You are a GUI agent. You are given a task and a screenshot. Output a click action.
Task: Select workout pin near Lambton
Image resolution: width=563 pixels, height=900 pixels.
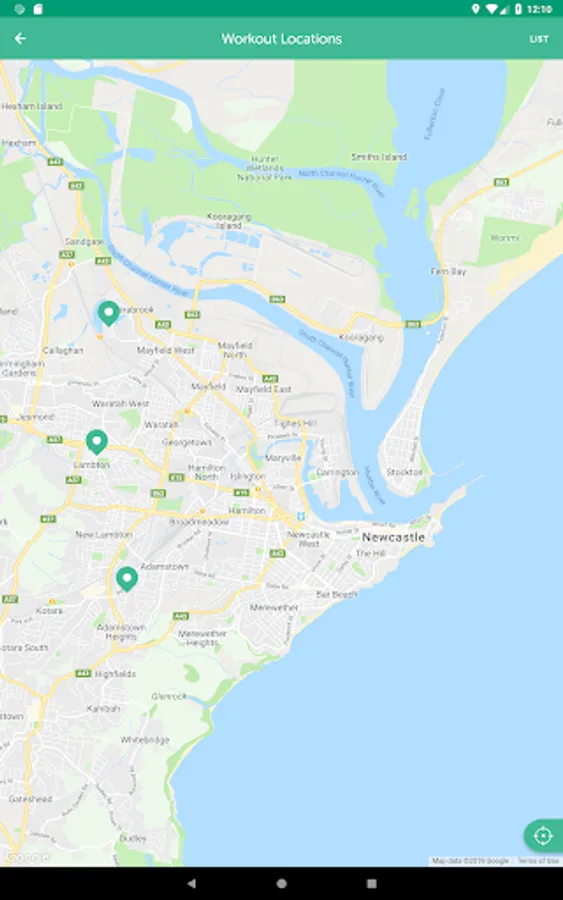tap(96, 443)
